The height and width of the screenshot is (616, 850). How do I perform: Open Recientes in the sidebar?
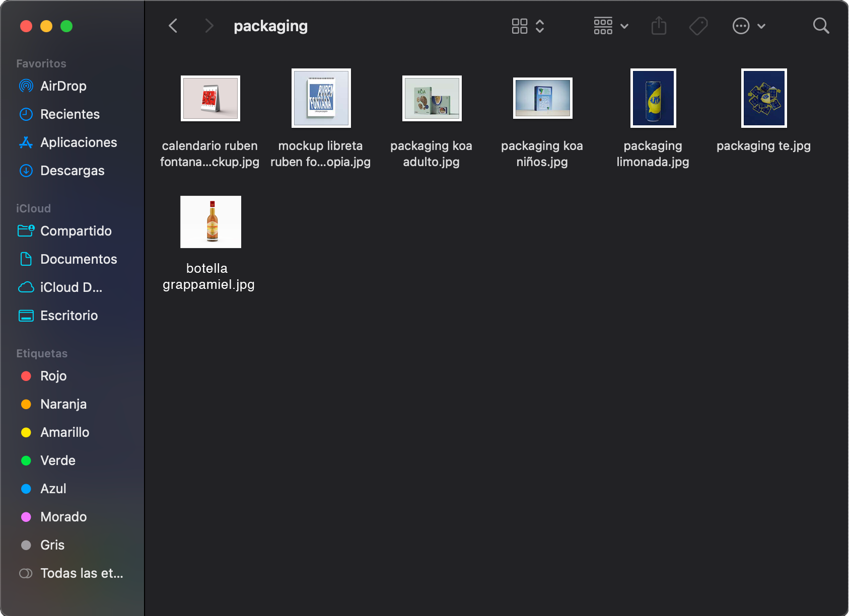click(69, 114)
